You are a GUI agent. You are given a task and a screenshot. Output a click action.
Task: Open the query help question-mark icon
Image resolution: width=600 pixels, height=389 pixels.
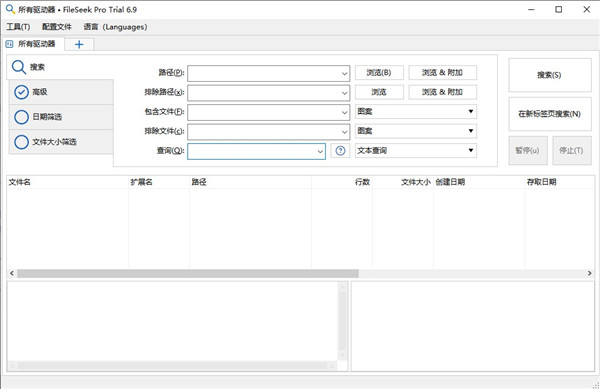click(x=340, y=151)
